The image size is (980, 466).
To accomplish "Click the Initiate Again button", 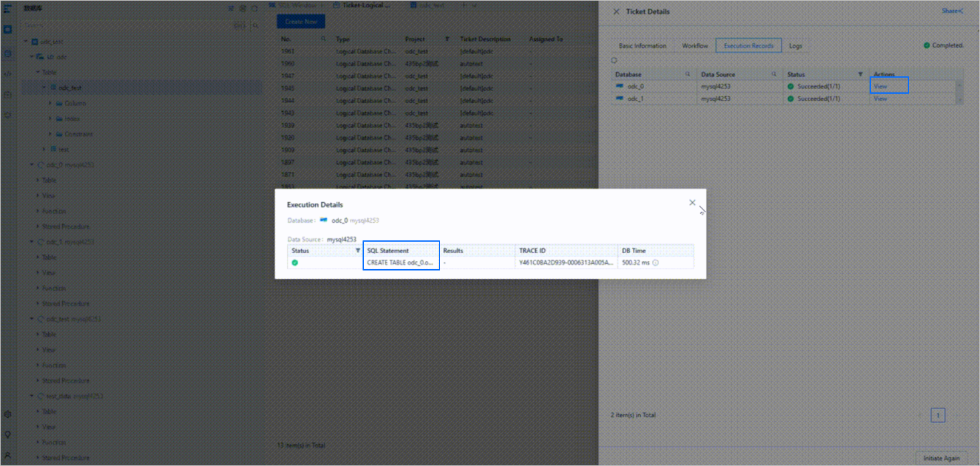I will (941, 458).
